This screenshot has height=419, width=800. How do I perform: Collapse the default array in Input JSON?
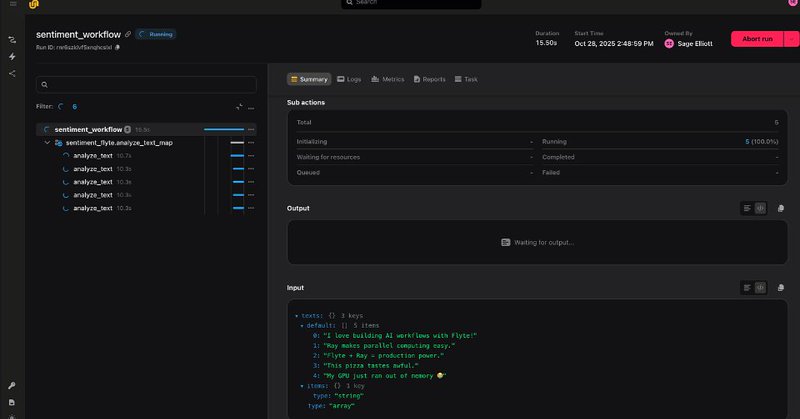click(x=302, y=326)
